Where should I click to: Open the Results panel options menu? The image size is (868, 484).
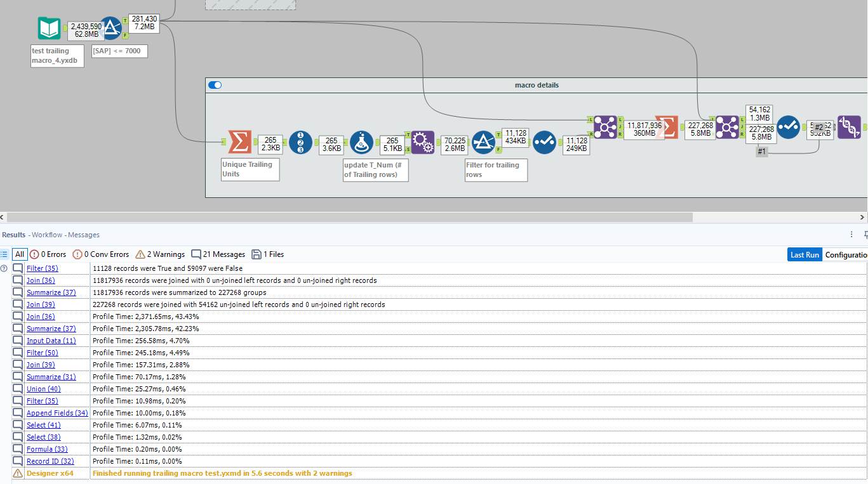coord(852,235)
